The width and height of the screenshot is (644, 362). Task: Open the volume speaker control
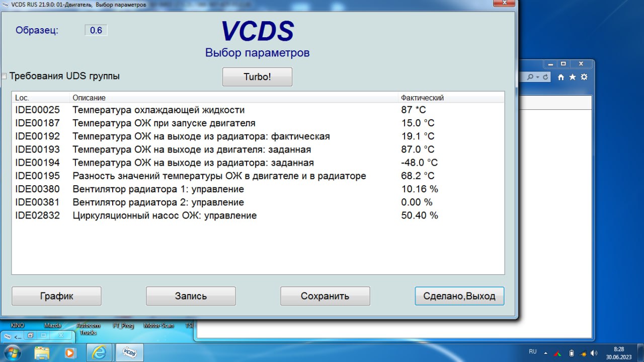[594, 353]
